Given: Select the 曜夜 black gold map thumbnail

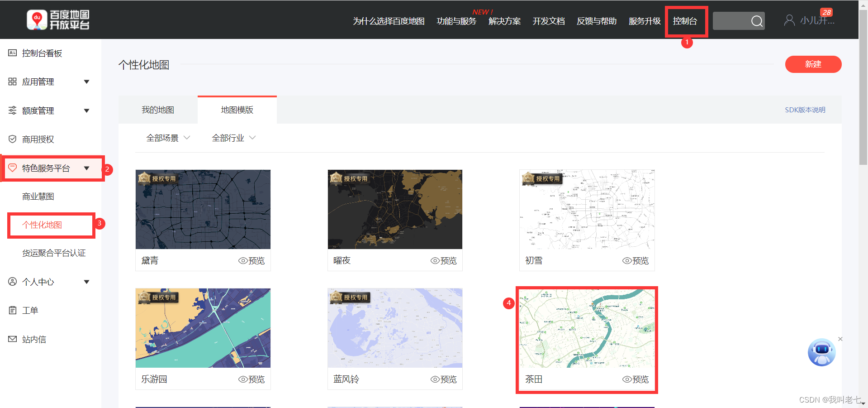Looking at the screenshot, I should (395, 209).
